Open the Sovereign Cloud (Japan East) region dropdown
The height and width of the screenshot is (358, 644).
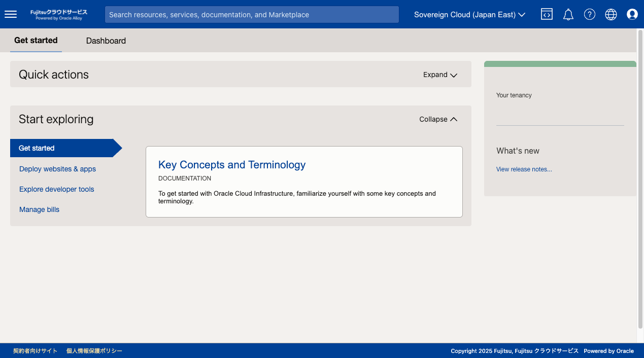pyautogui.click(x=468, y=14)
